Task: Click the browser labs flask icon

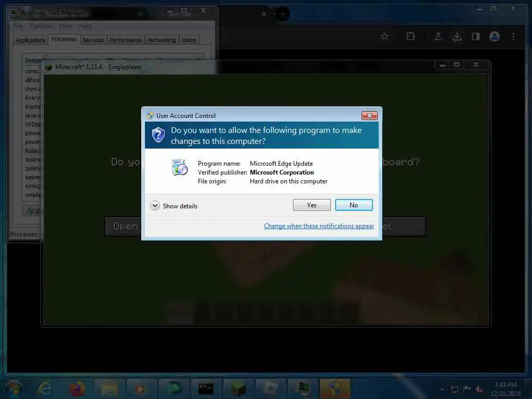Action: (x=438, y=36)
